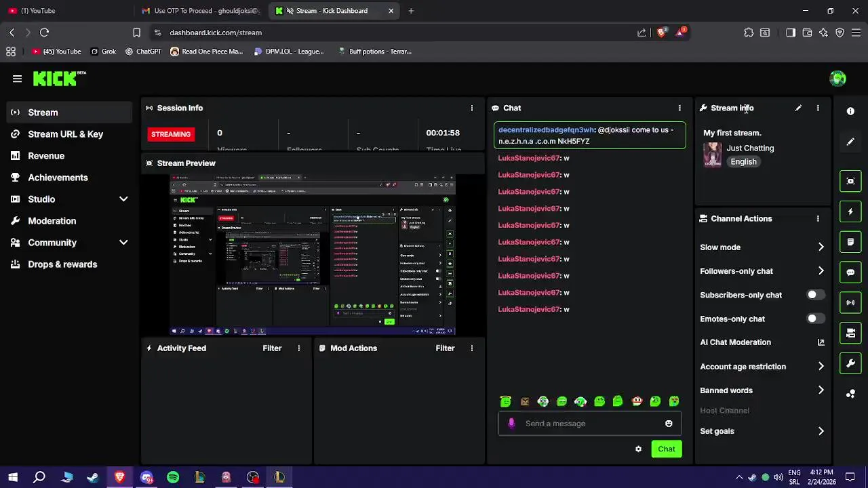Edit stream info with the pencil icon
868x488 pixels.
[798, 108]
